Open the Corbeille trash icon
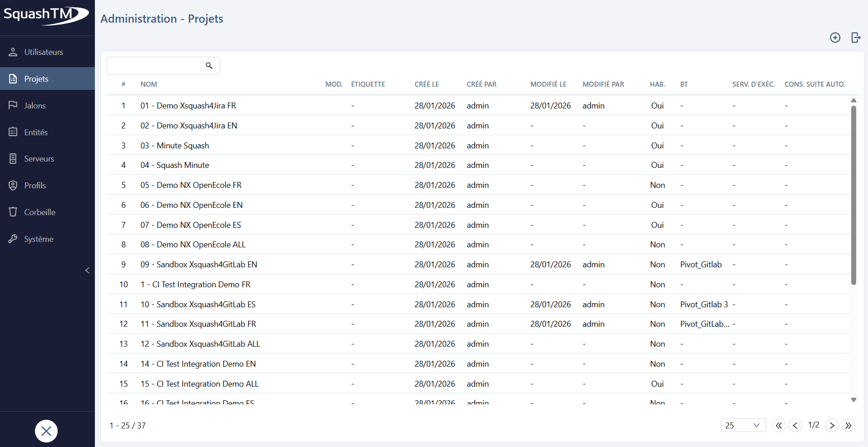Image resolution: width=868 pixels, height=447 pixels. tap(12, 212)
